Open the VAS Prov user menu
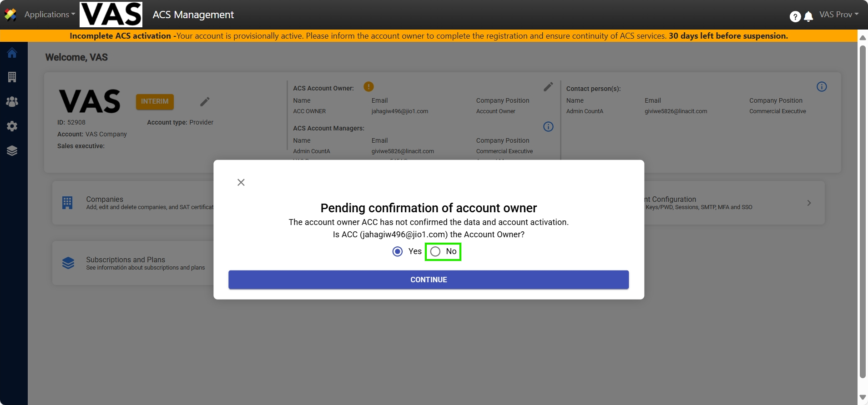This screenshot has height=405, width=868. tap(838, 15)
